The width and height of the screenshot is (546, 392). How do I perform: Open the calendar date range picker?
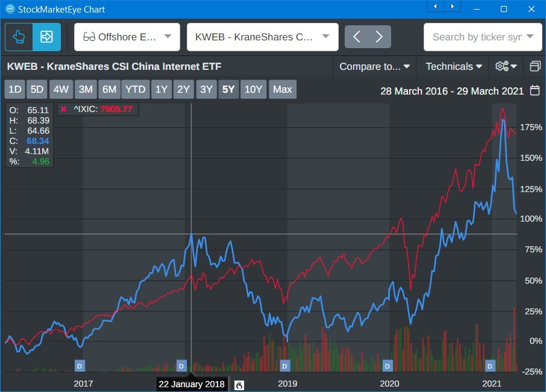pos(535,90)
